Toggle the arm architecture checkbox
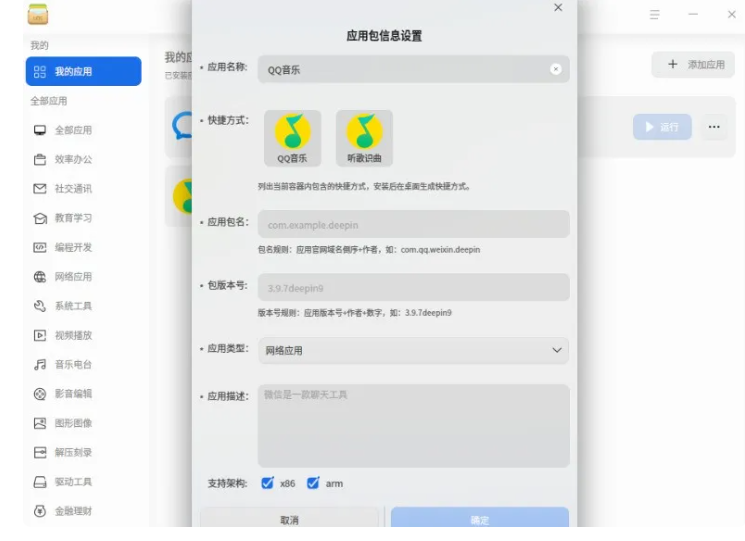 point(313,483)
